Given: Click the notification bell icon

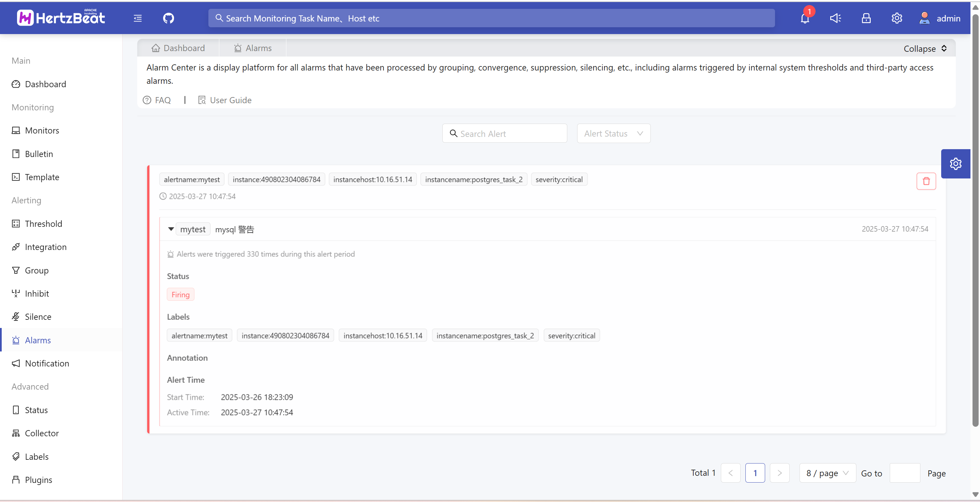Looking at the screenshot, I should pyautogui.click(x=805, y=18).
